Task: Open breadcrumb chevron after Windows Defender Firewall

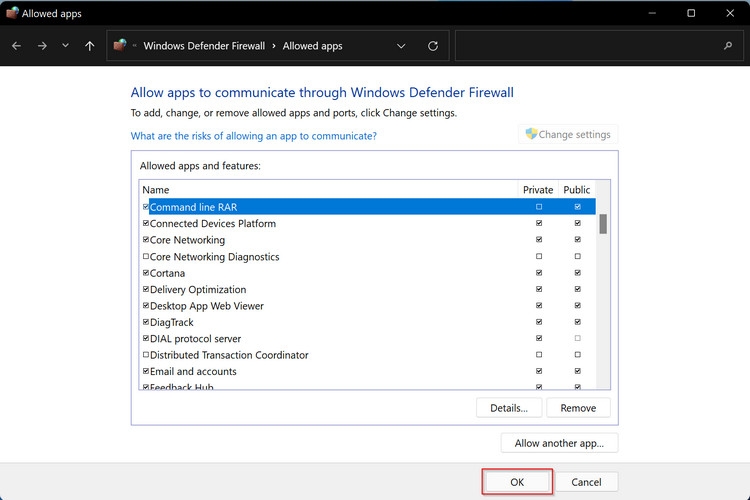Action: [x=274, y=46]
